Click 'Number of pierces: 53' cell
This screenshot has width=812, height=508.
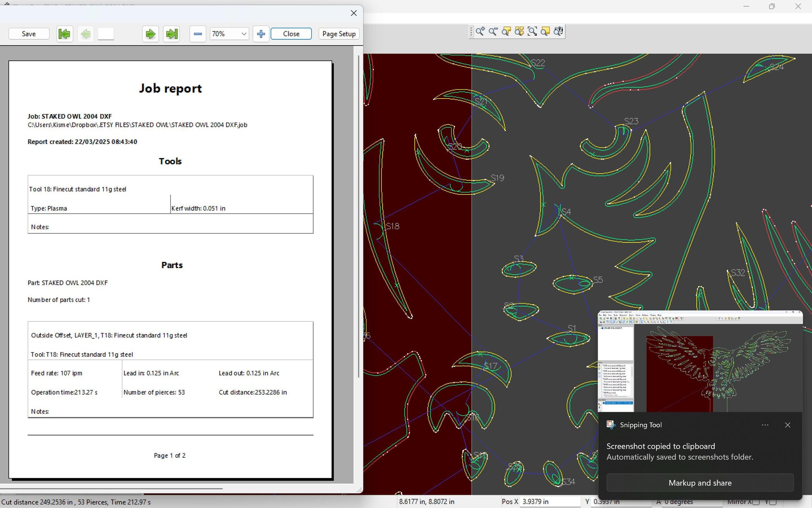pyautogui.click(x=154, y=392)
